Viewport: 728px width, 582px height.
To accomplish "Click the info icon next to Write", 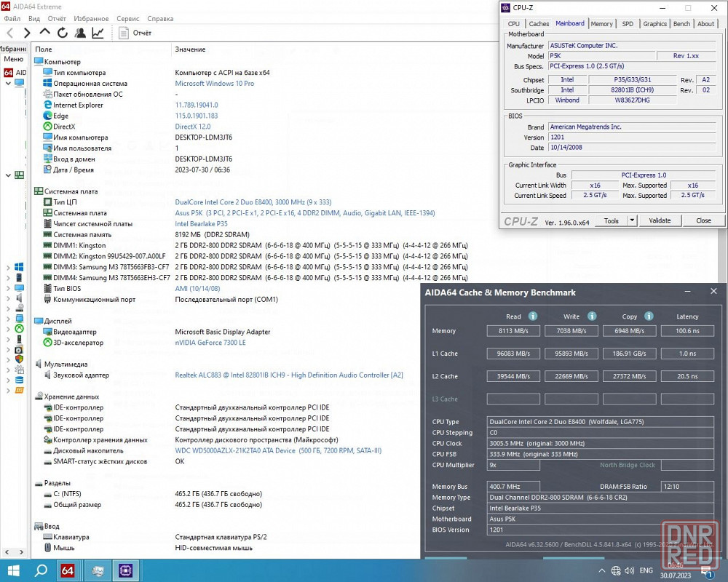I will pyautogui.click(x=592, y=316).
